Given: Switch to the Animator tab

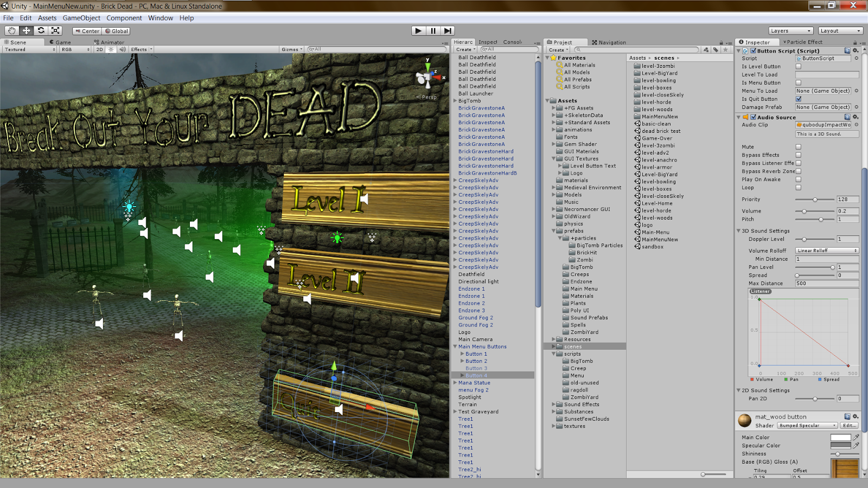Looking at the screenshot, I should coord(109,42).
